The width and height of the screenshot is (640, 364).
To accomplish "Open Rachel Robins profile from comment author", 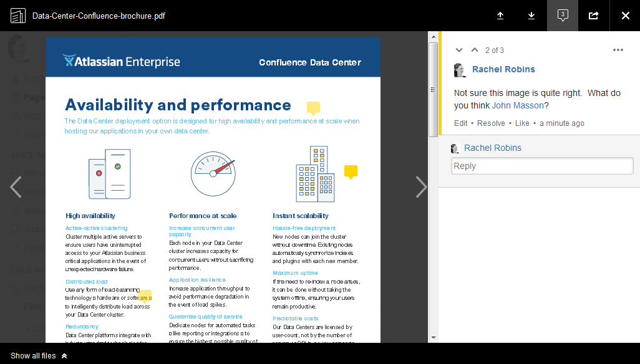I will 503,69.
